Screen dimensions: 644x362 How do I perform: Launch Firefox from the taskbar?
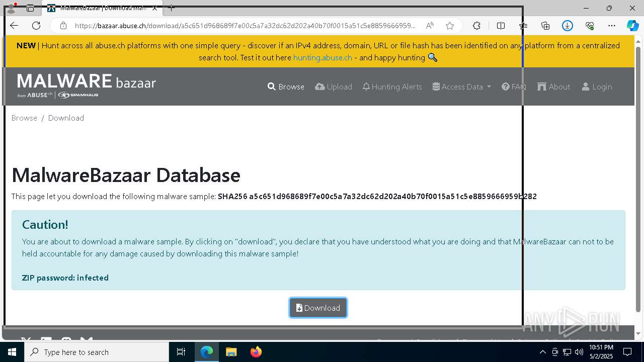(256, 352)
